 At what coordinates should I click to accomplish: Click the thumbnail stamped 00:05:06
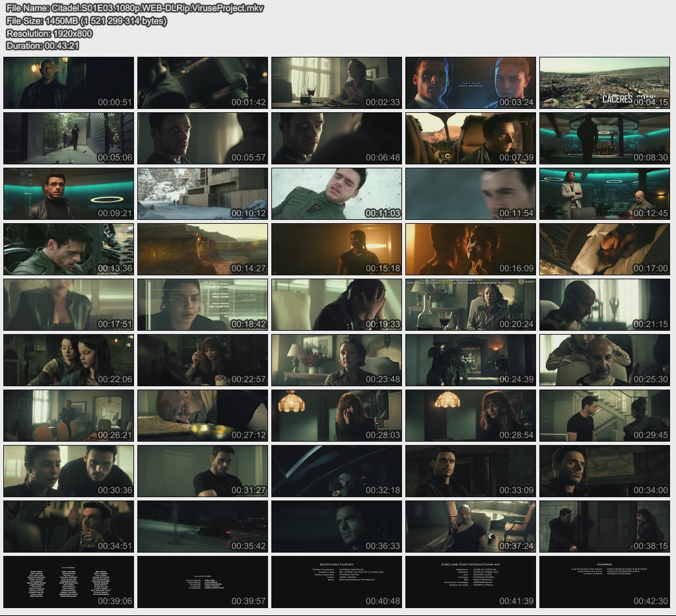[x=69, y=139]
